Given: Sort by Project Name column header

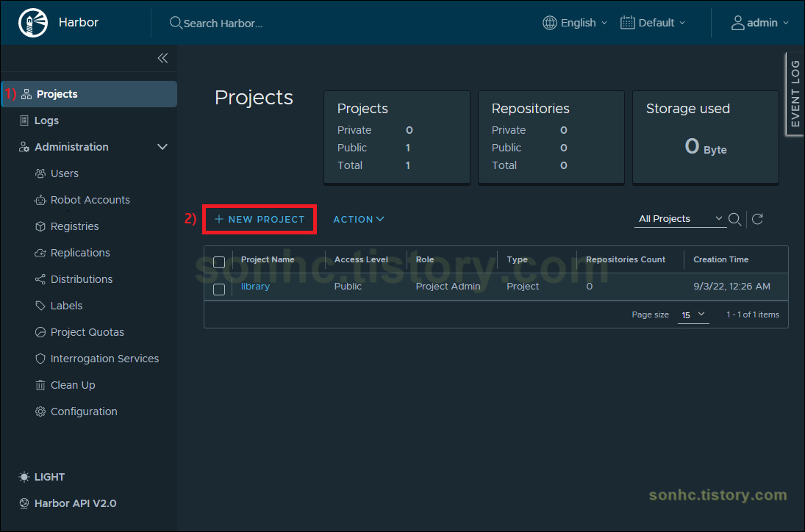Looking at the screenshot, I should pyautogui.click(x=268, y=259).
